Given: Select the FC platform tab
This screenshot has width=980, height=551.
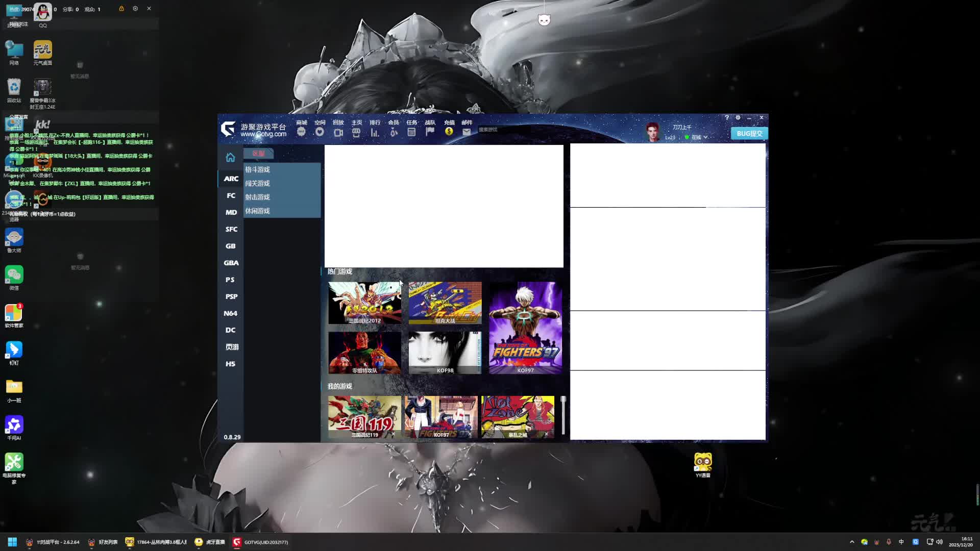Looking at the screenshot, I should pos(231,195).
